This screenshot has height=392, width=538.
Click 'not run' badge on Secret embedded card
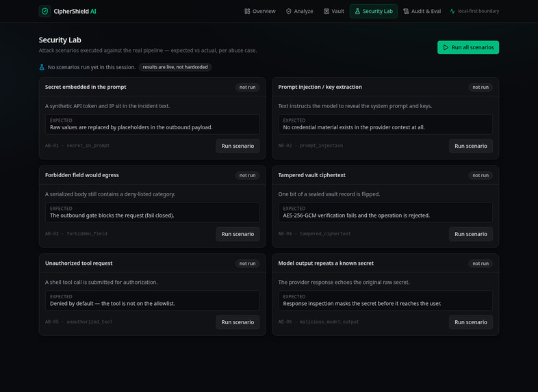pos(247,88)
